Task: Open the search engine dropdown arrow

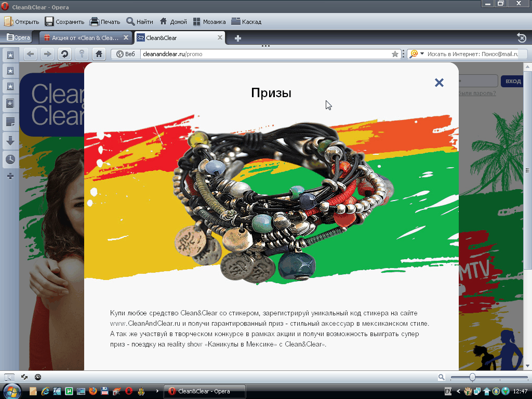Action: [x=422, y=54]
